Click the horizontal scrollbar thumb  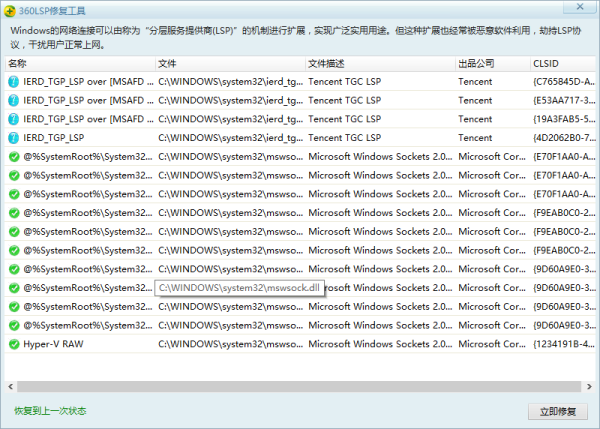(x=299, y=387)
